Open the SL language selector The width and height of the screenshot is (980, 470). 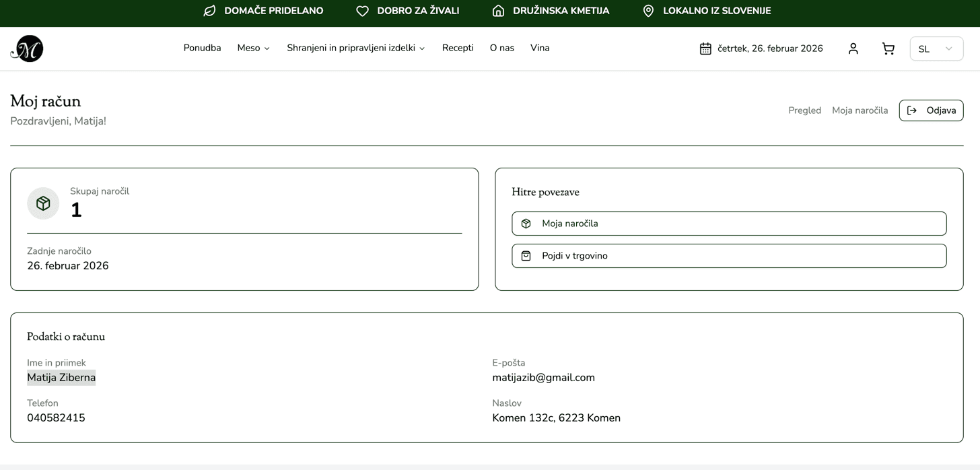coord(936,48)
